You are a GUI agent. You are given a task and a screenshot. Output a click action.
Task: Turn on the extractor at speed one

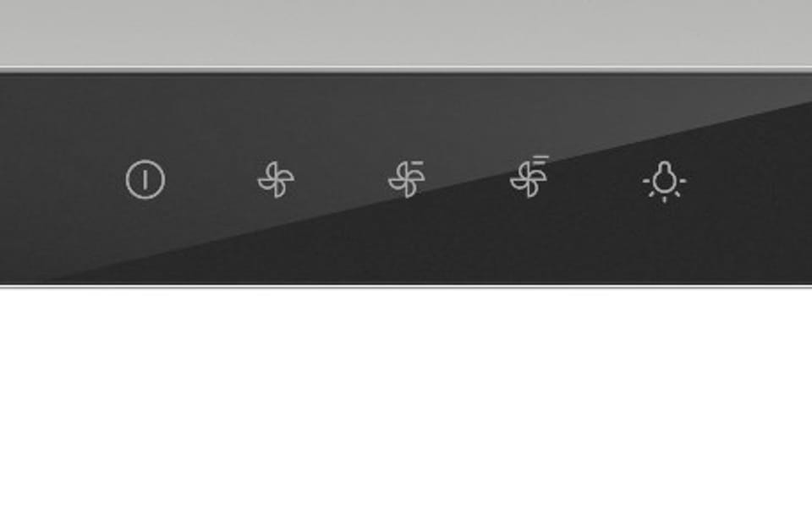point(276,179)
